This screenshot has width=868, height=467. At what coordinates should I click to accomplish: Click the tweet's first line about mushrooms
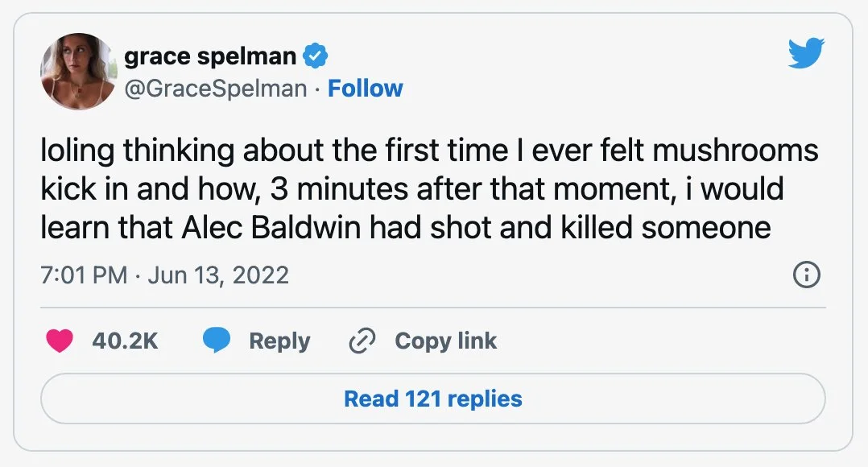tap(428, 151)
